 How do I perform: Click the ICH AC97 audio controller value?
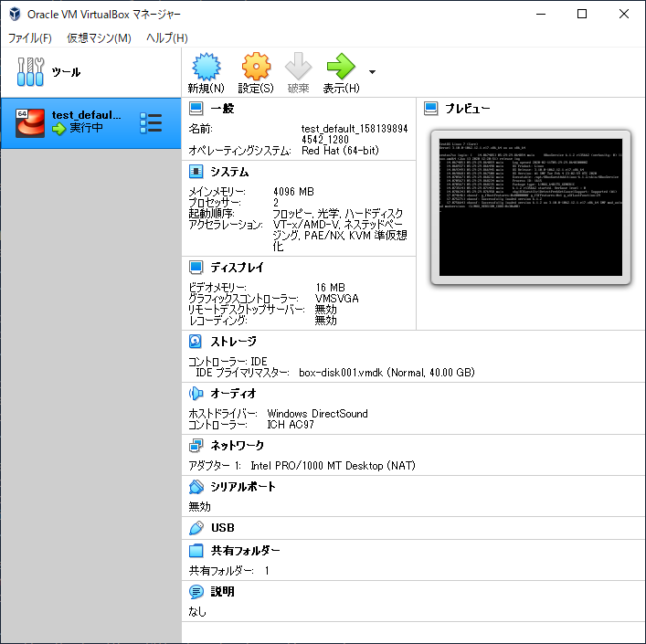[x=291, y=425]
